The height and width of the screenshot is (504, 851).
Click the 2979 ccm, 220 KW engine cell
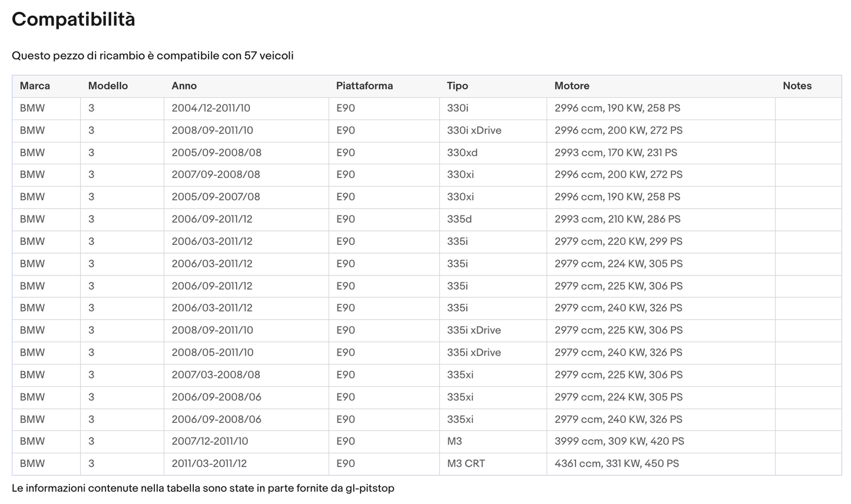coord(618,241)
